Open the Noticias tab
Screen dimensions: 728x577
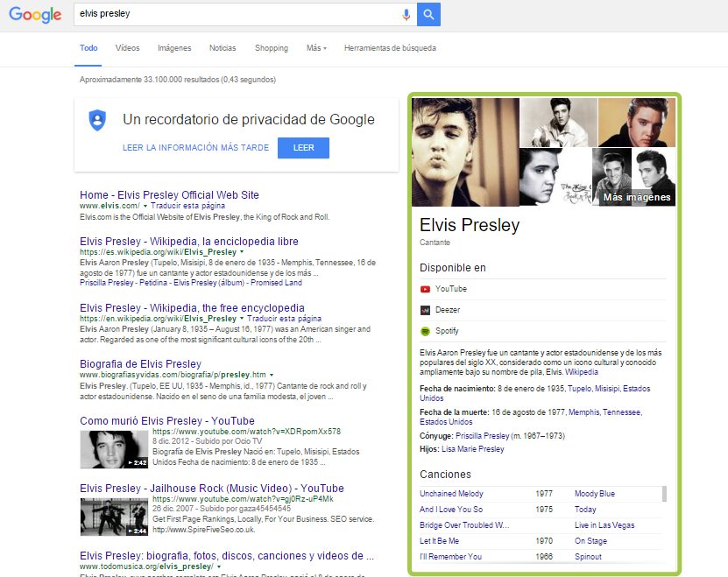pos(223,48)
